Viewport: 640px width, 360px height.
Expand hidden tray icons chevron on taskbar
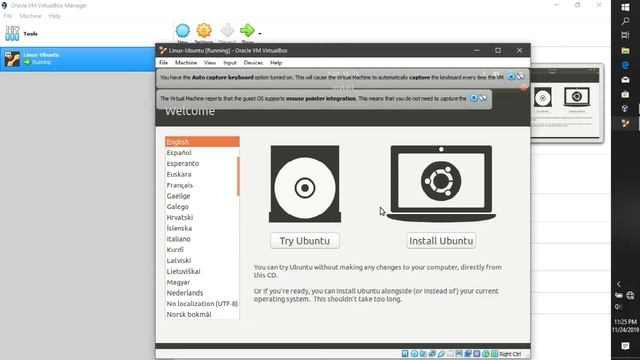619,284
